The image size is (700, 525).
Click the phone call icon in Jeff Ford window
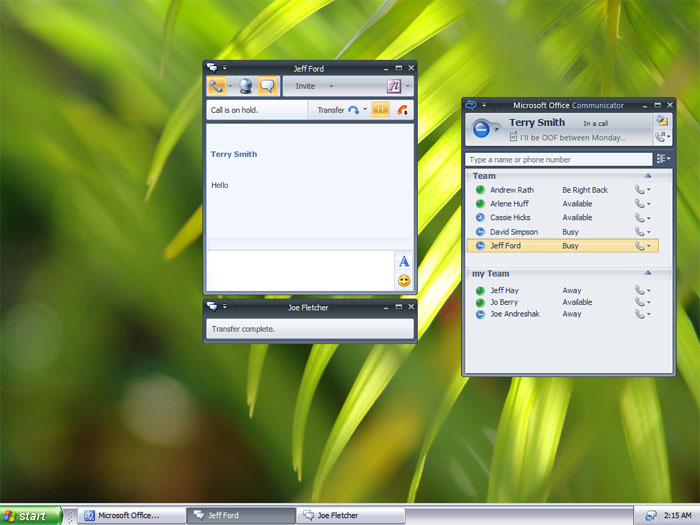[x=217, y=86]
